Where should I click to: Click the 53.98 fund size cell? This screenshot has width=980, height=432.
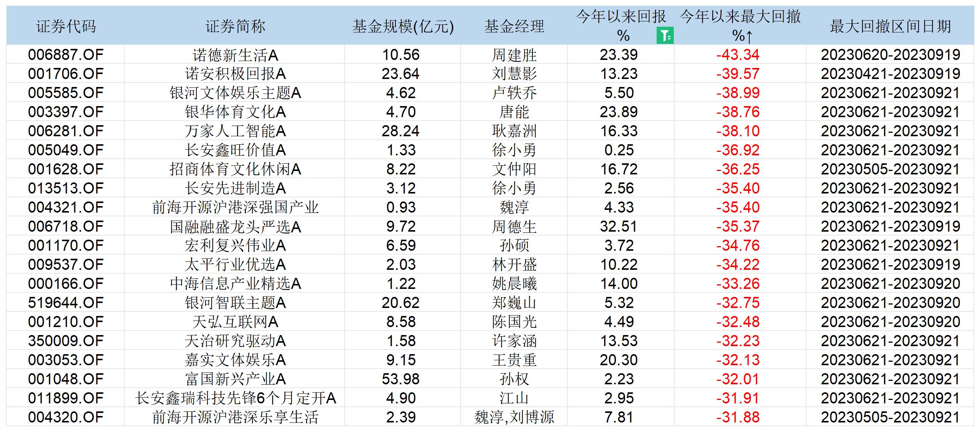[400, 379]
